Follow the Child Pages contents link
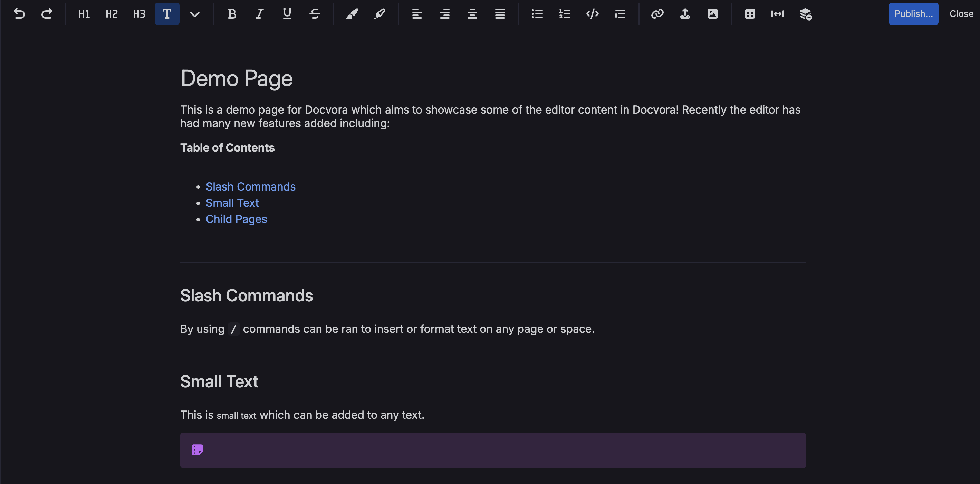 (x=236, y=219)
